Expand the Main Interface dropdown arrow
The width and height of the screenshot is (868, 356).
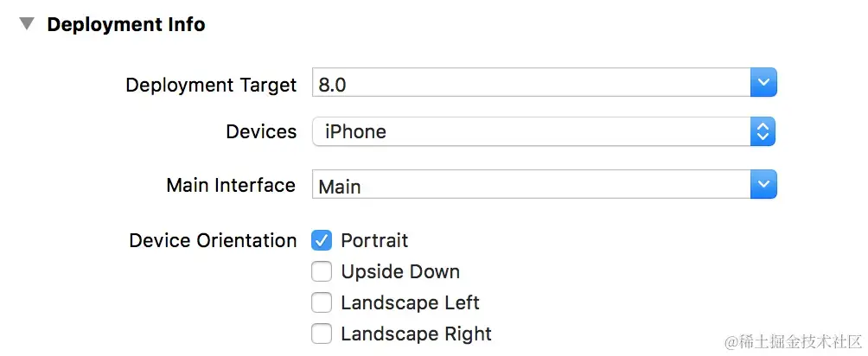pos(763,184)
